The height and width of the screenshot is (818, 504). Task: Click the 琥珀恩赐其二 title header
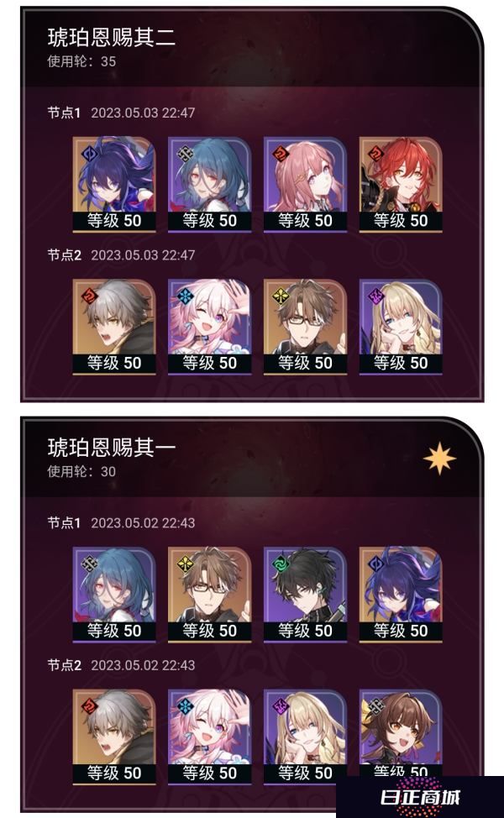coord(111,38)
